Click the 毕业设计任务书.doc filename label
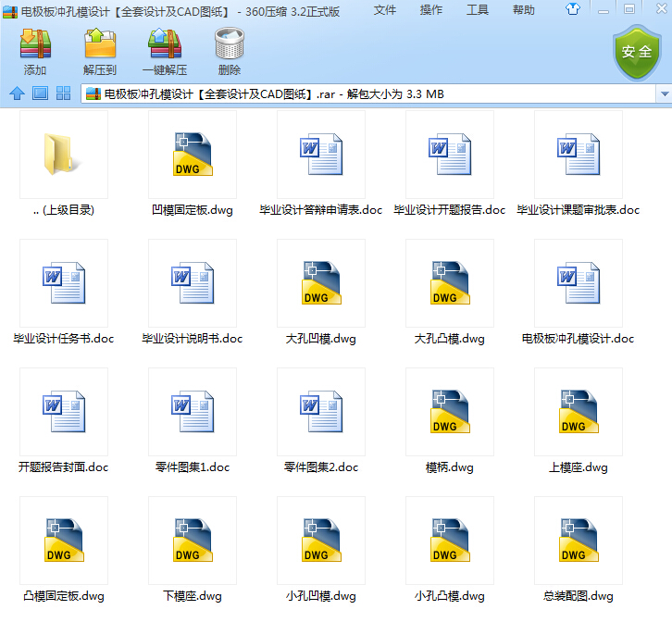This screenshot has height=622, width=672. tap(64, 339)
